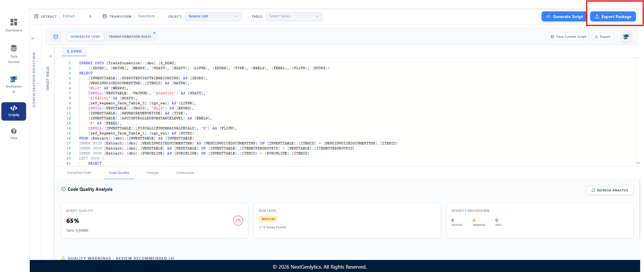
Task: Click the Critical count of 0
Action: click(453, 220)
